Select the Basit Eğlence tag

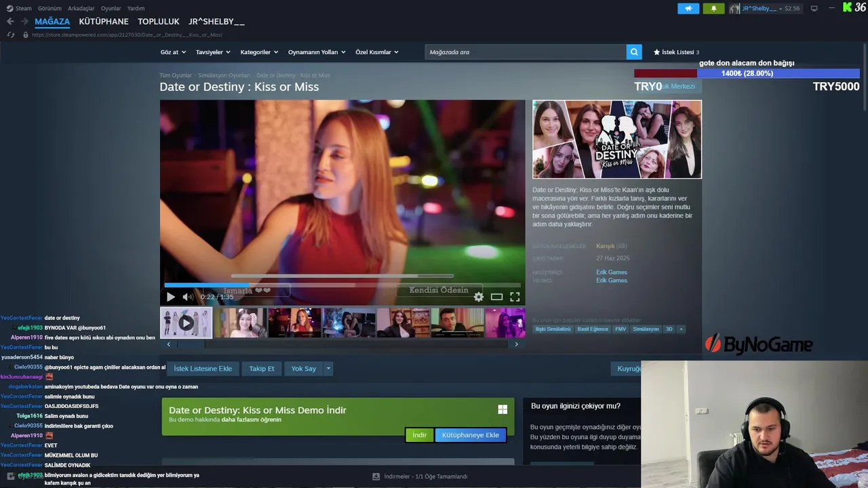tap(593, 329)
